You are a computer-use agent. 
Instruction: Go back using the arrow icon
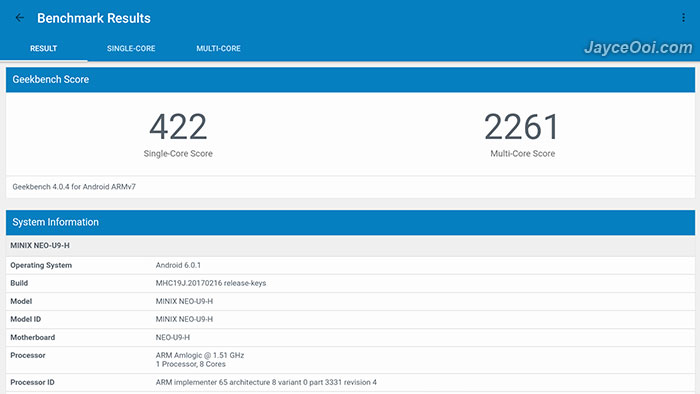point(20,18)
